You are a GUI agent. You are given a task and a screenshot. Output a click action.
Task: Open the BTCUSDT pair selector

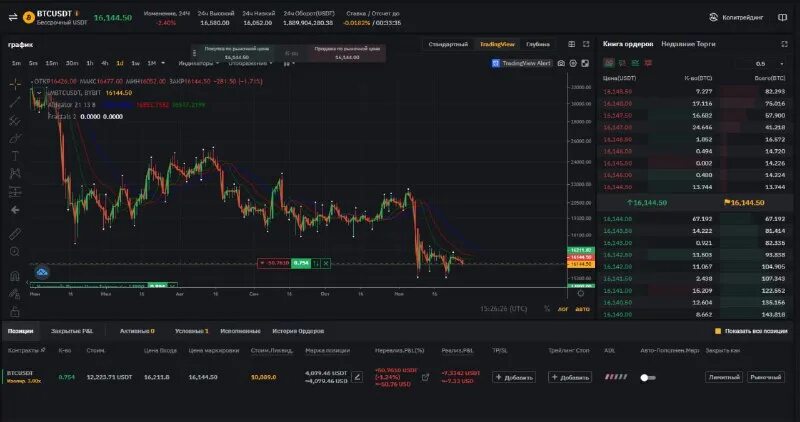tap(54, 14)
